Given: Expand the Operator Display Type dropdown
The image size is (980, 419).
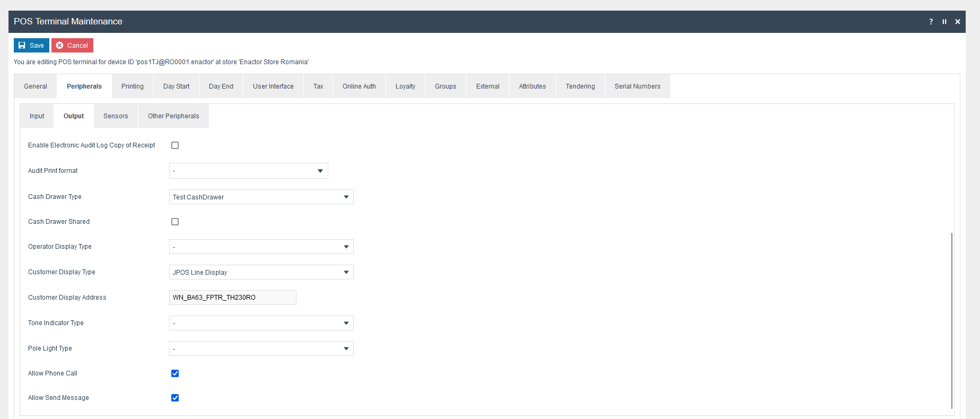Looking at the screenshot, I should [261, 247].
